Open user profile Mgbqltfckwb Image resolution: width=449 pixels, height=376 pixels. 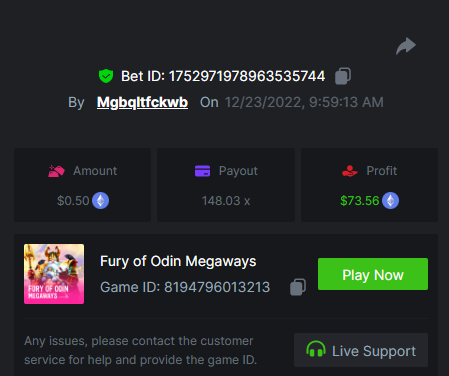coord(142,102)
